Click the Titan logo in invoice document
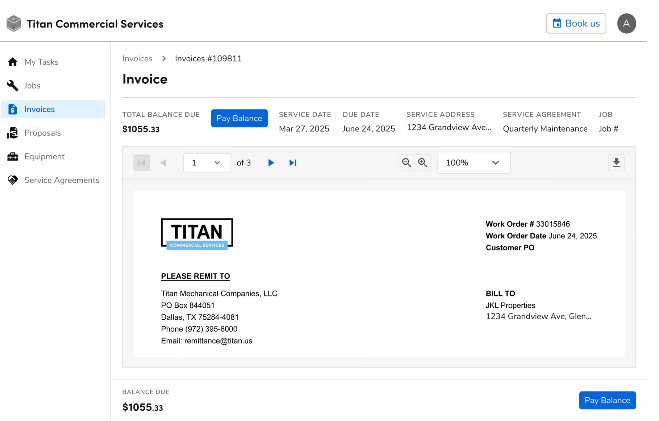The width and height of the screenshot is (659, 421). tap(197, 234)
